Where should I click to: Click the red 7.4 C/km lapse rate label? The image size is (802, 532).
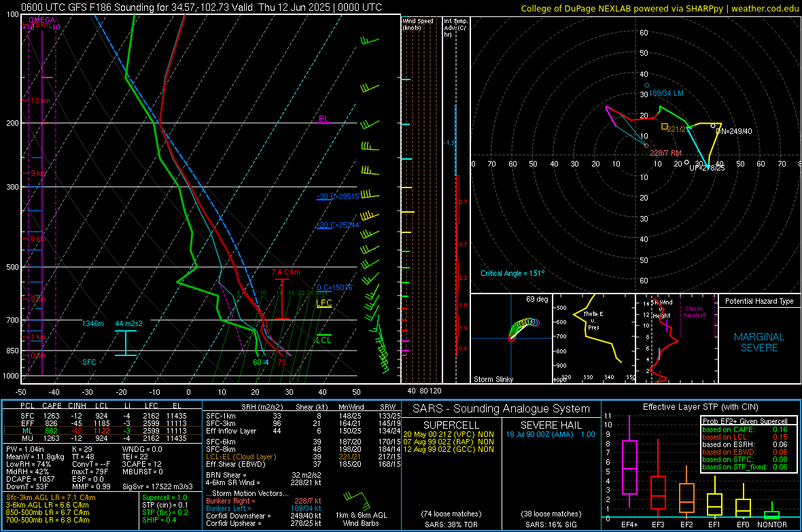tap(285, 272)
